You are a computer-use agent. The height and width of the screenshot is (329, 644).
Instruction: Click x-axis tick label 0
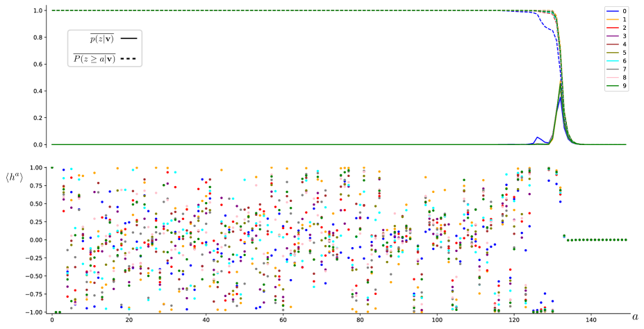click(x=51, y=319)
